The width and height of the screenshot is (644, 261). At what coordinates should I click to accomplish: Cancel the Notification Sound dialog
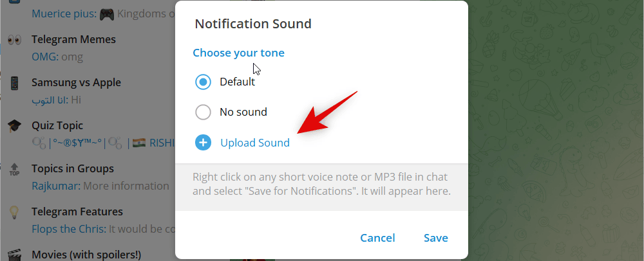tap(377, 238)
